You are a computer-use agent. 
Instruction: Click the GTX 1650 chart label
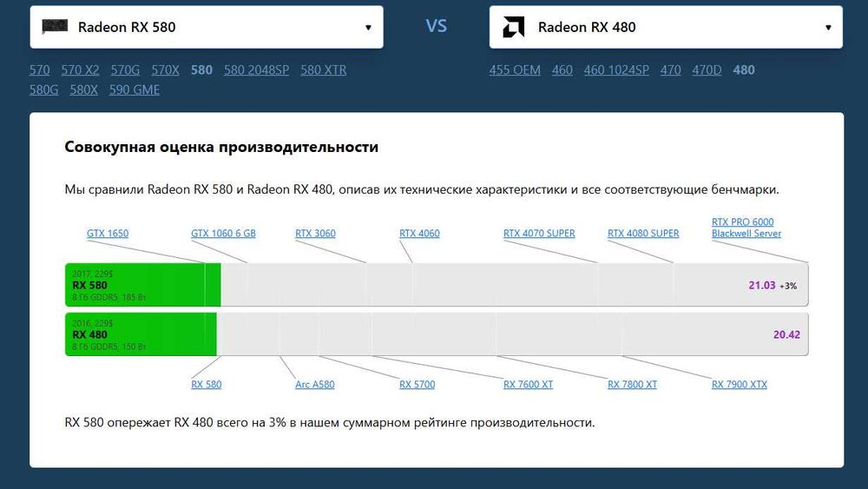(x=108, y=233)
